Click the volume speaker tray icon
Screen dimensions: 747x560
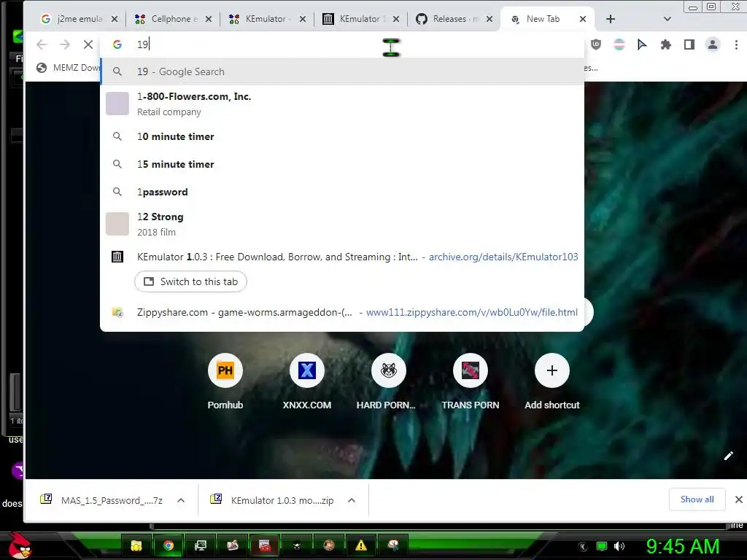coord(619,547)
